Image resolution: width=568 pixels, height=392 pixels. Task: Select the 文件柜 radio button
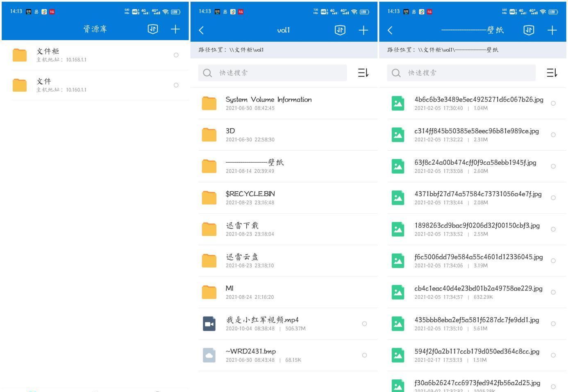click(176, 55)
